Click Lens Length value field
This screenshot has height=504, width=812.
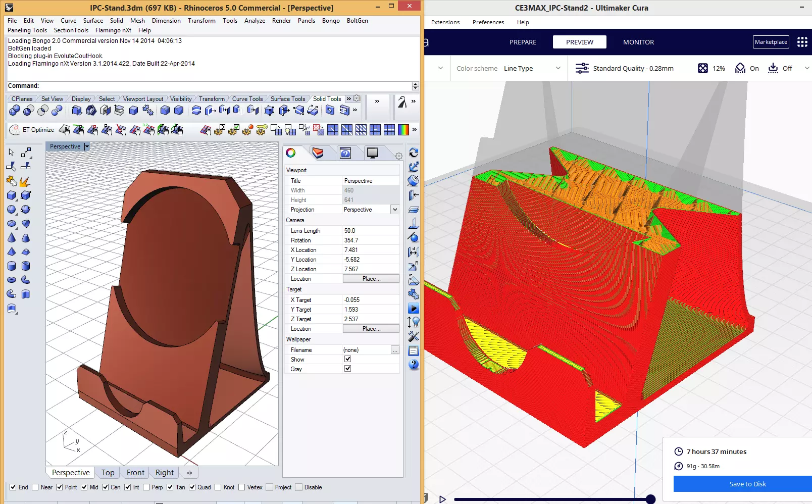point(371,231)
